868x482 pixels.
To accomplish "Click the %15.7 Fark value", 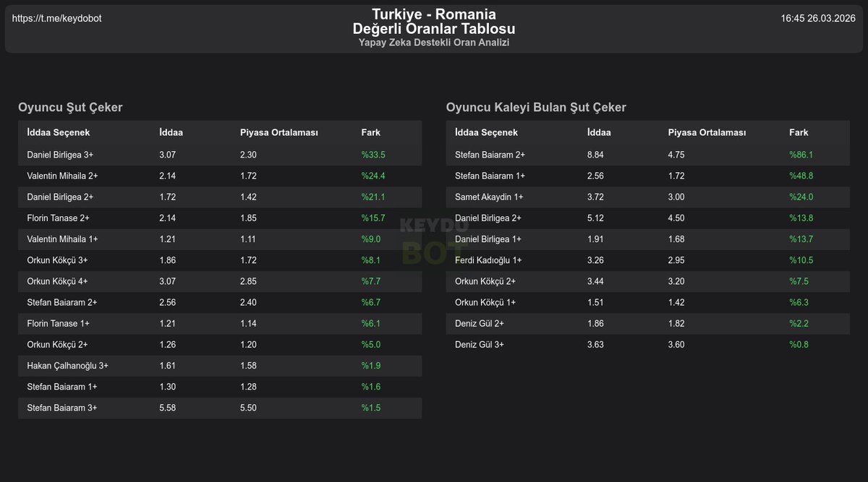I will point(373,218).
